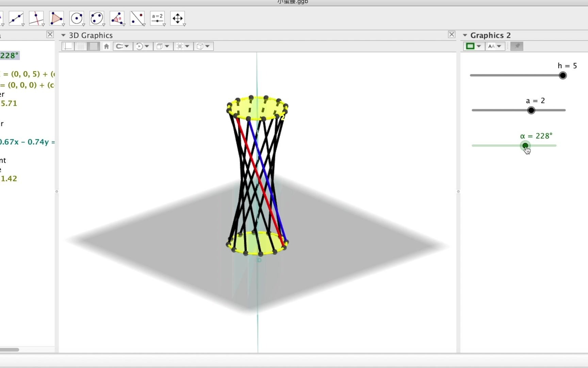Viewport: 588px width, 368px height.
Task: Toggle axes display in 3D Graphics
Action: pyautogui.click(x=68, y=46)
